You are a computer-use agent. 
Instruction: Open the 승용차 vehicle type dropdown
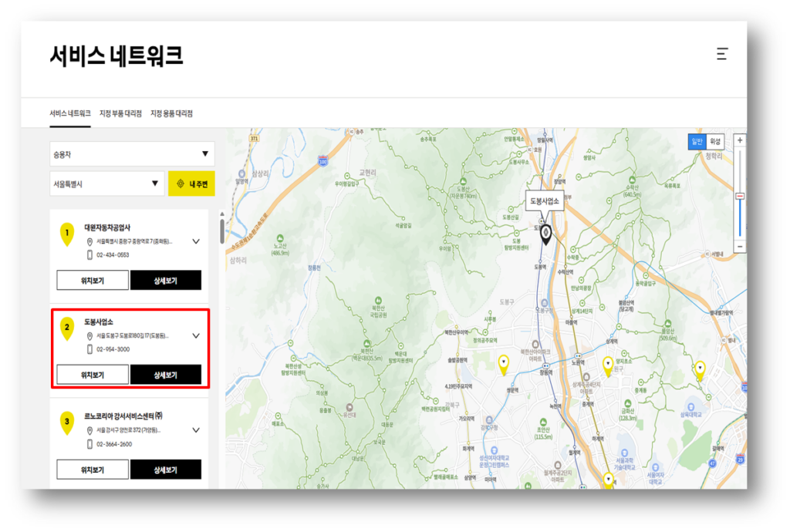(131, 154)
